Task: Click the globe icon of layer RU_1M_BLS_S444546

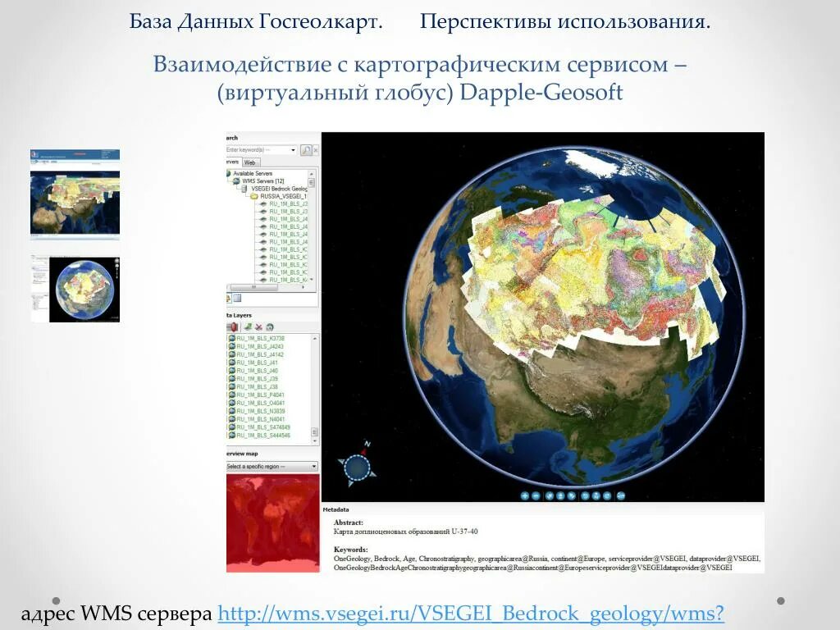Action: [x=232, y=435]
